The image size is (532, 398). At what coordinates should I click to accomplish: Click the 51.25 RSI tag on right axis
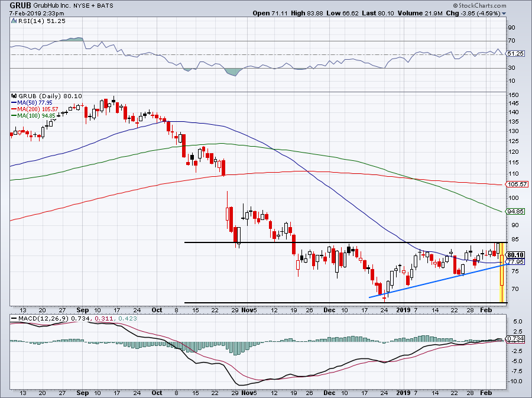[515, 54]
